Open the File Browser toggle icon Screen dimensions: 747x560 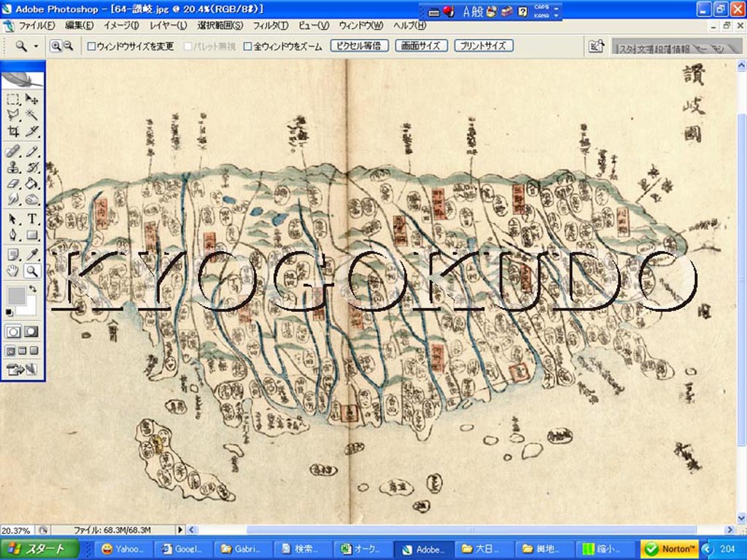(x=596, y=46)
